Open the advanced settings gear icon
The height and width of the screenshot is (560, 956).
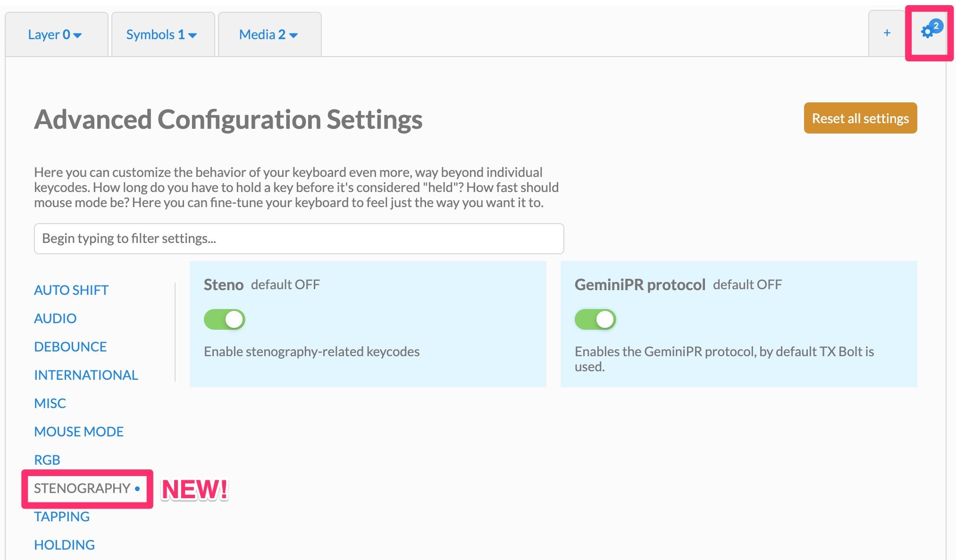(x=927, y=33)
